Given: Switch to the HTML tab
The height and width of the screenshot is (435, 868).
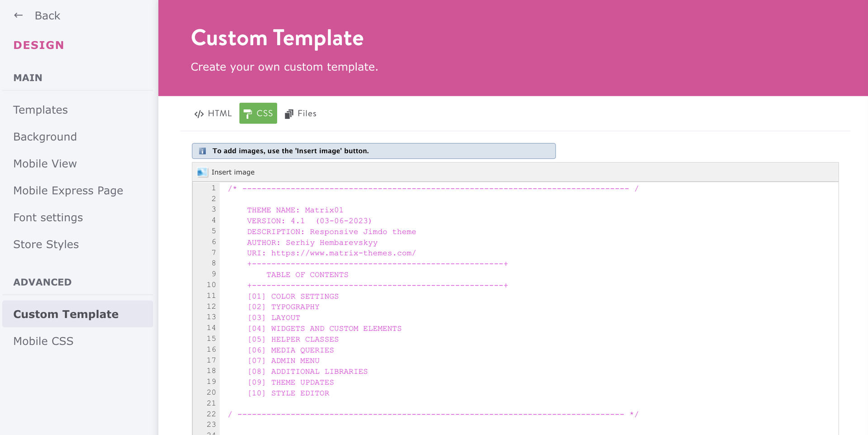Looking at the screenshot, I should 212,113.
